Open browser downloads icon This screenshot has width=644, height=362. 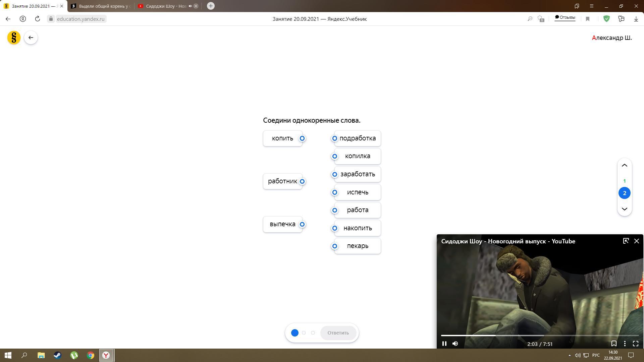pyautogui.click(x=636, y=19)
